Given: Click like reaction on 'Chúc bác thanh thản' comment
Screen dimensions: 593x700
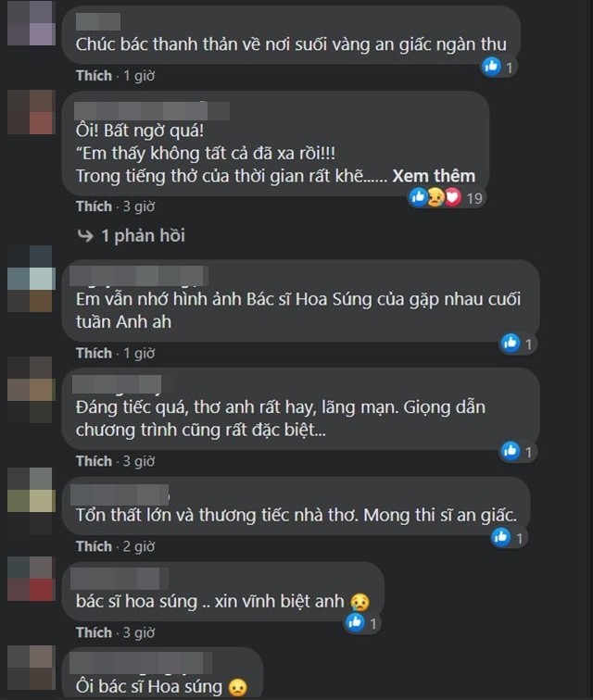Looking at the screenshot, I should tap(491, 66).
